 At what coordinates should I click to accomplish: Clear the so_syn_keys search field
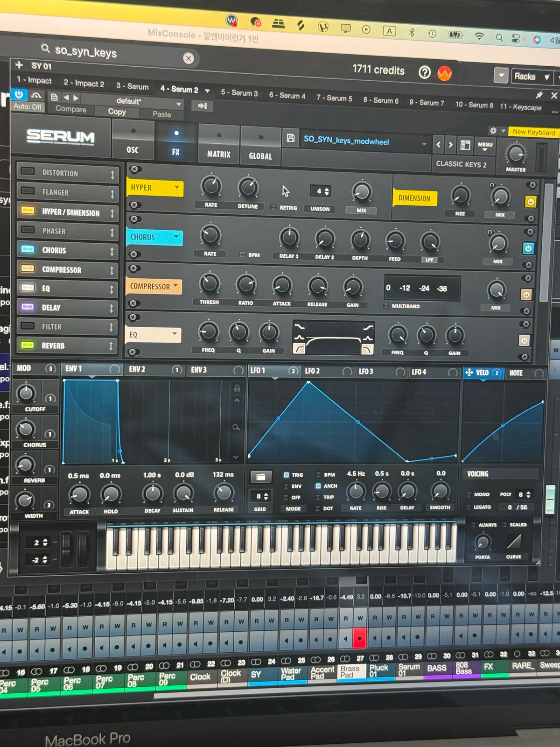pyautogui.click(x=189, y=58)
